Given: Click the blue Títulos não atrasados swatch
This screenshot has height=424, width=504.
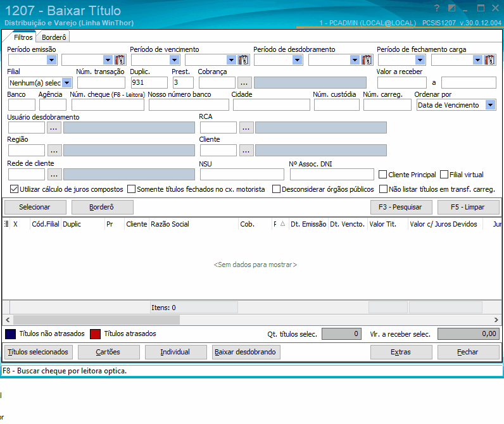Looking at the screenshot, I should 10,334.
